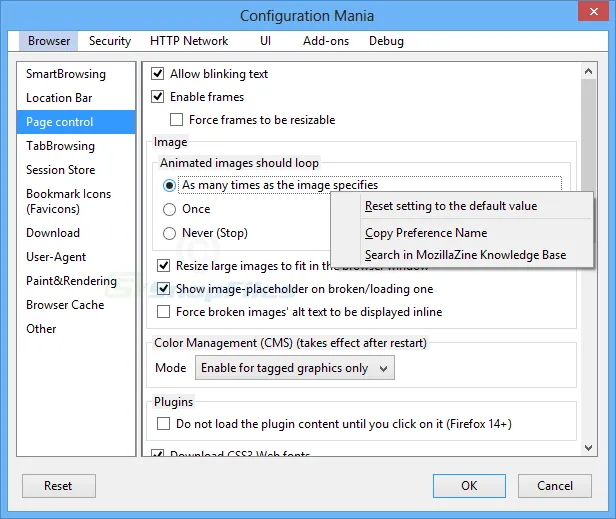Open the Debug tab
The height and width of the screenshot is (519, 616).
(x=386, y=41)
